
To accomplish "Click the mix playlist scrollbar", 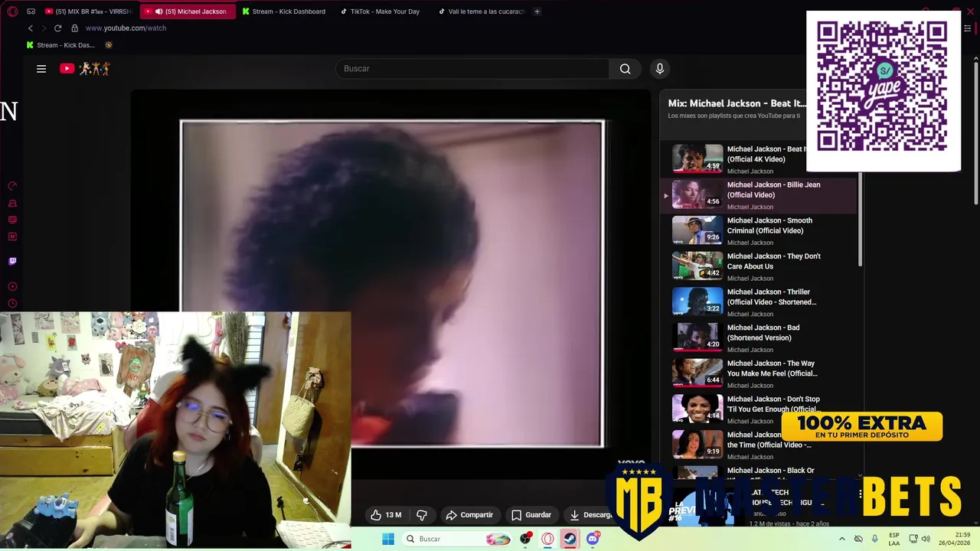I will [860, 220].
